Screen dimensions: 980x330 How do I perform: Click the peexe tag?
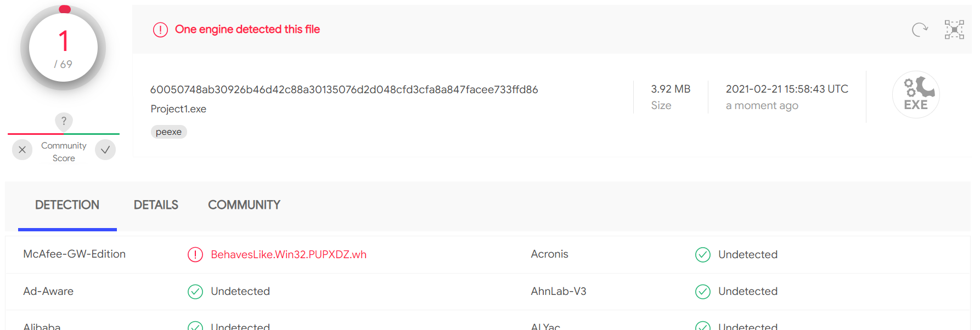168,132
